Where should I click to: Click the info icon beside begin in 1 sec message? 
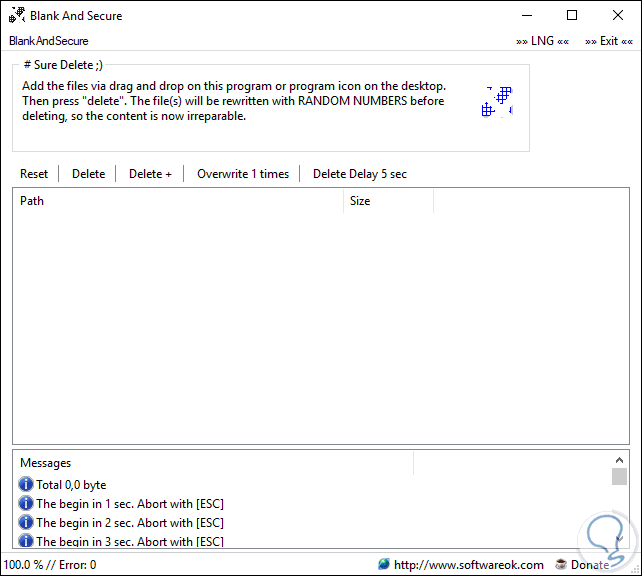click(x=26, y=503)
